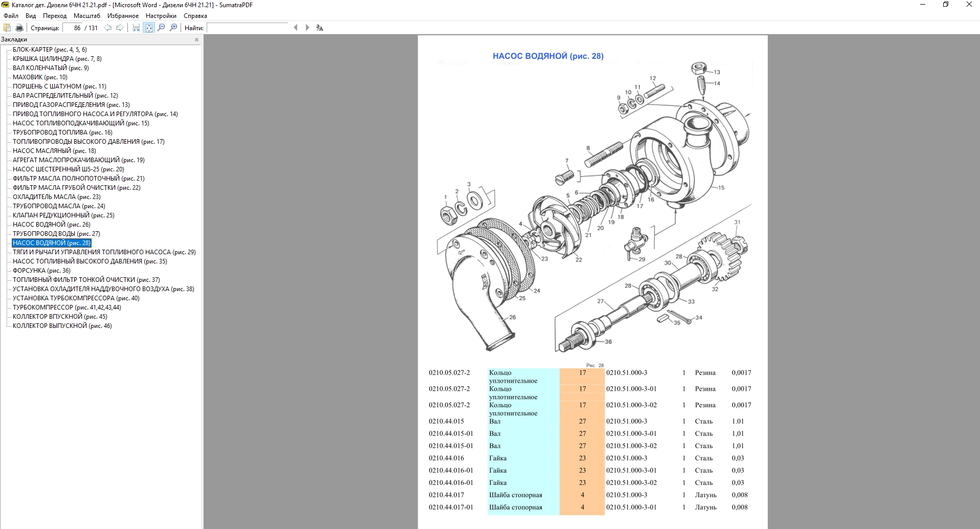This screenshot has height=529, width=980.
Task: Open bookmark ФОРСУНКА (рис. 36)
Action: click(41, 271)
